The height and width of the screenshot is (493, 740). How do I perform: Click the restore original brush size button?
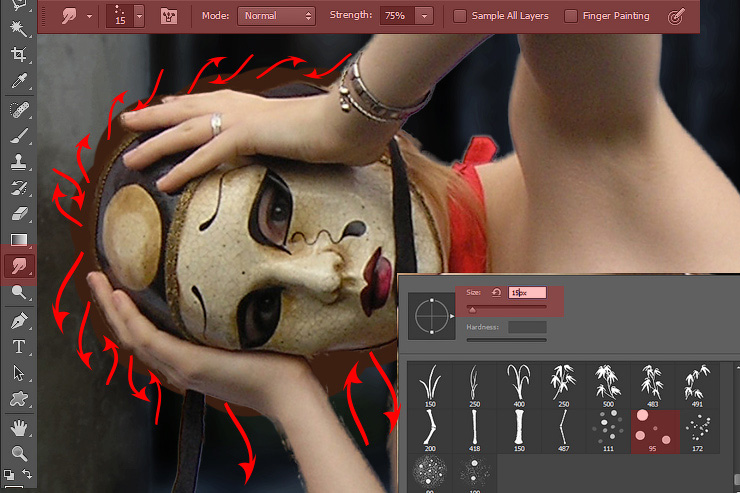coord(497,293)
